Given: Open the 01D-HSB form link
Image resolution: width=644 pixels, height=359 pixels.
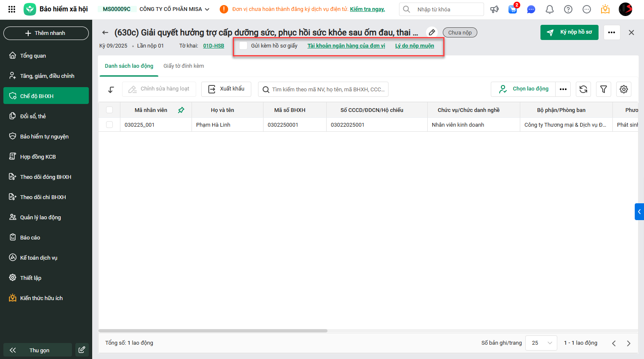Looking at the screenshot, I should click(213, 46).
